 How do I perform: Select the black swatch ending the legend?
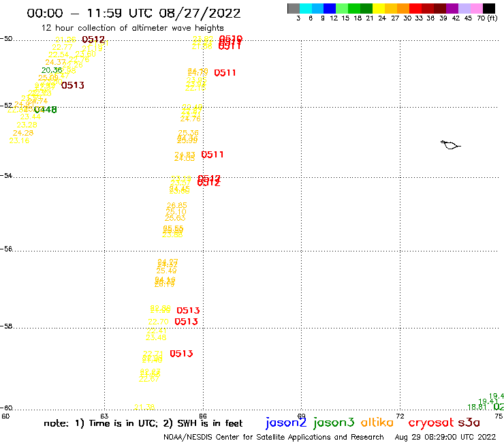[x=488, y=8]
